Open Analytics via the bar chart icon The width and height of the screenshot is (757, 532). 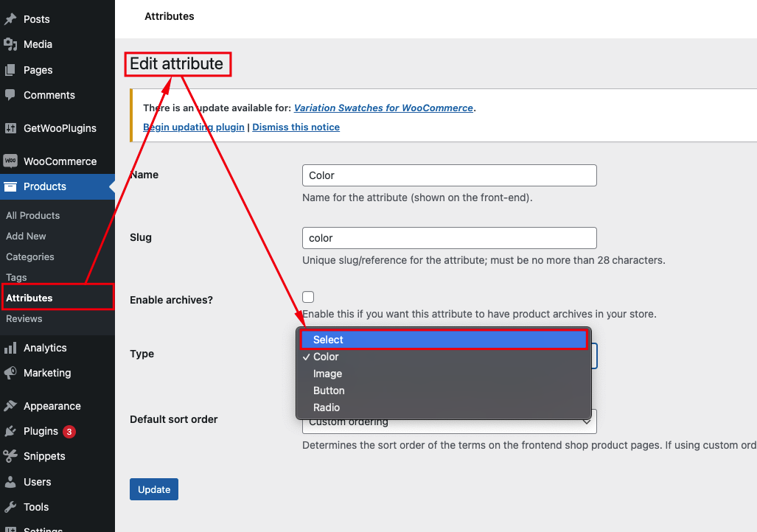[x=10, y=348]
